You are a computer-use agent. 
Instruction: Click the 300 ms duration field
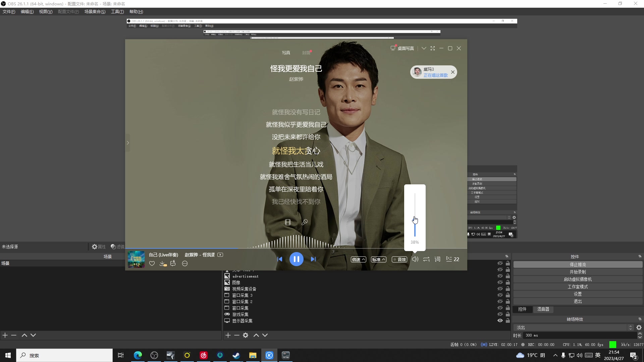point(580,335)
